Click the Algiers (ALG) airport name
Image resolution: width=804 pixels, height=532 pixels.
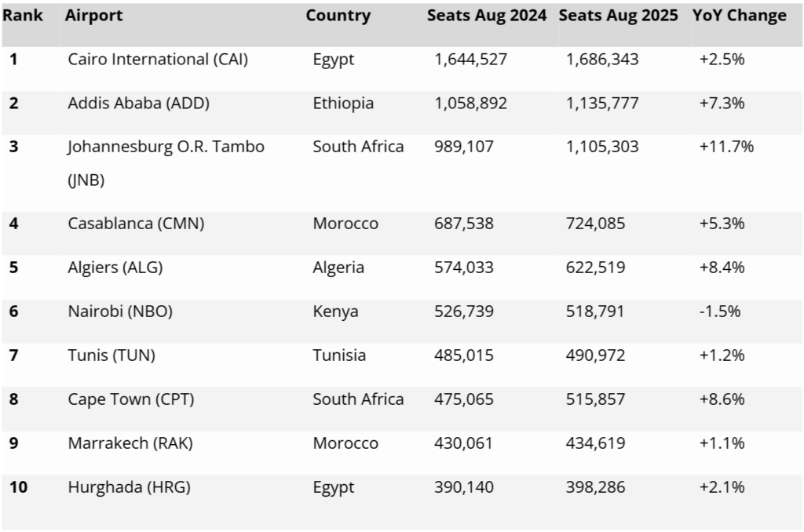click(115, 268)
